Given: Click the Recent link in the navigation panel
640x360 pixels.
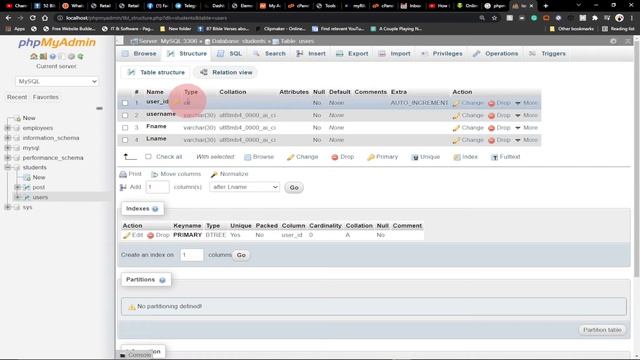Looking at the screenshot, I should [x=17, y=97].
